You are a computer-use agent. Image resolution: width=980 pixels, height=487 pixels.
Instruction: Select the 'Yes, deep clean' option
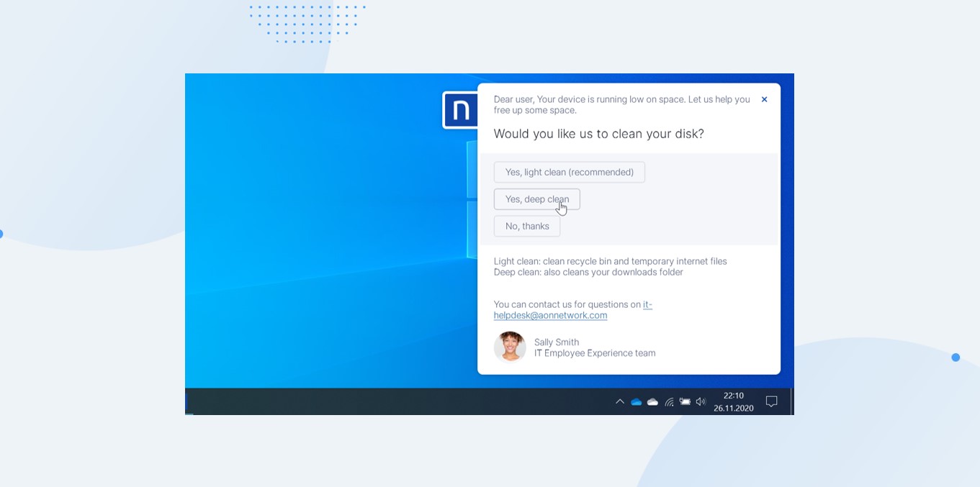536,199
